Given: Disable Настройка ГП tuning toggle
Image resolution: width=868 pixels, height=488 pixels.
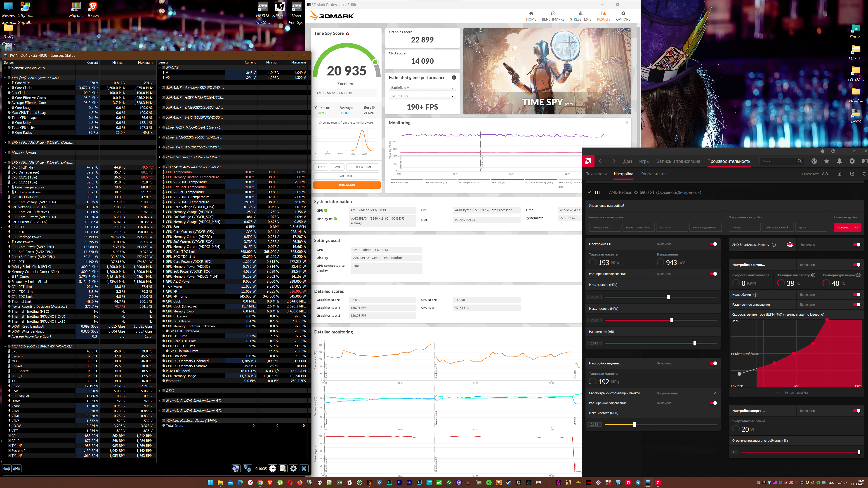Looking at the screenshot, I should point(713,244).
